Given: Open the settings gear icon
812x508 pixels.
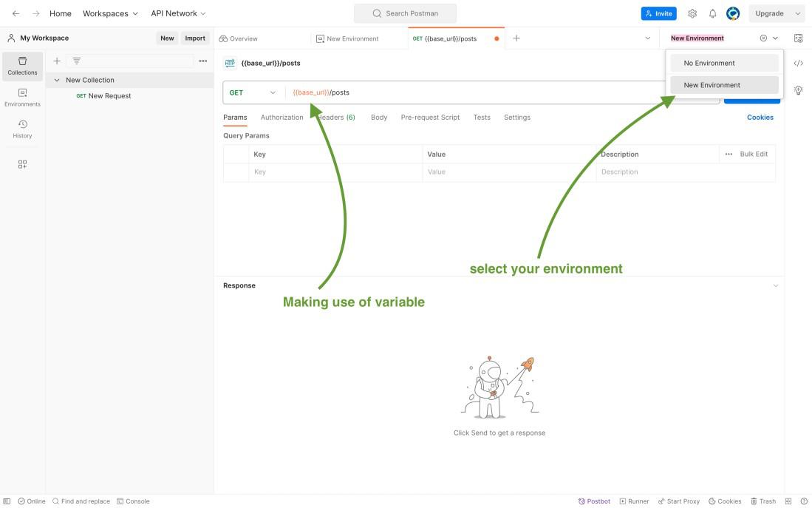Looking at the screenshot, I should (692, 13).
